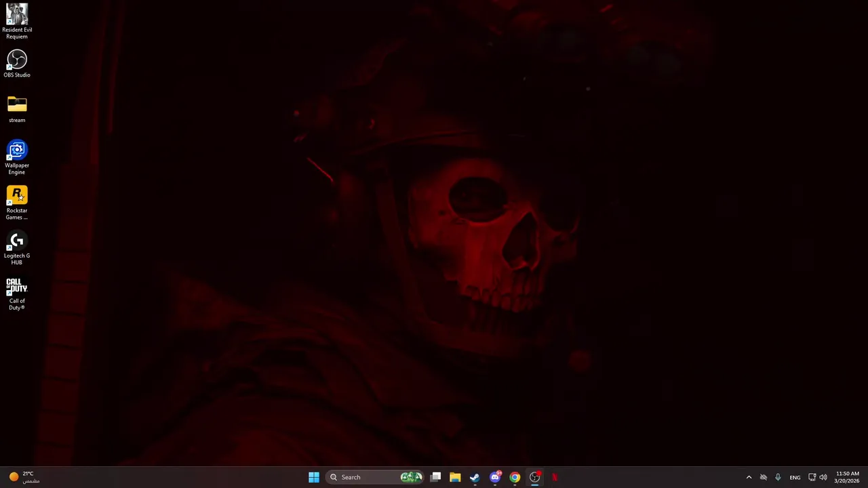Select the OBS Studio desktop icon
This screenshot has width=868, height=488.
pos(17,64)
